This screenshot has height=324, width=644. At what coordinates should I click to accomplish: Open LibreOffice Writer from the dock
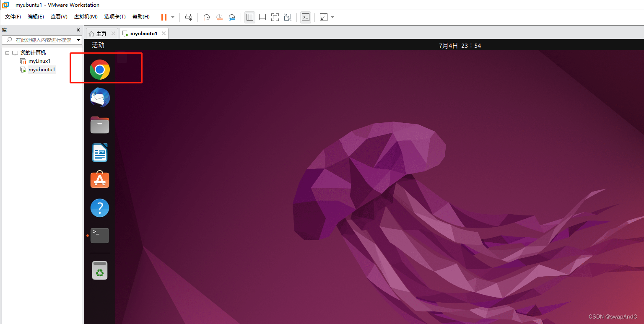point(99,153)
